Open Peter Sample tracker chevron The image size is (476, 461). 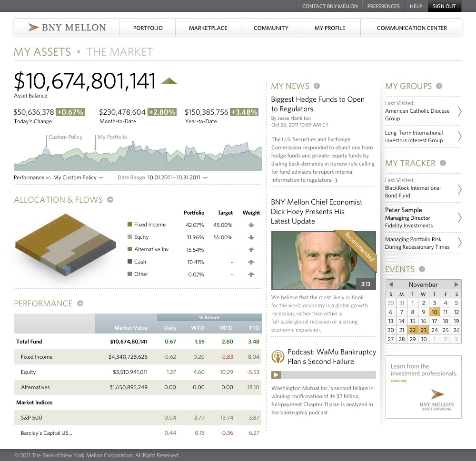[460, 217]
